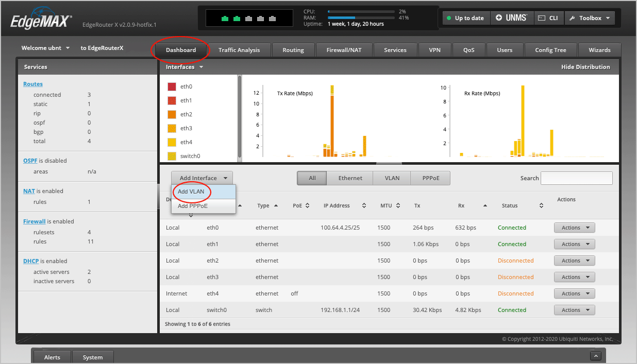The width and height of the screenshot is (637, 364).
Task: Click the 192.168.1.1/24 IP address cell
Action: pyautogui.click(x=340, y=310)
